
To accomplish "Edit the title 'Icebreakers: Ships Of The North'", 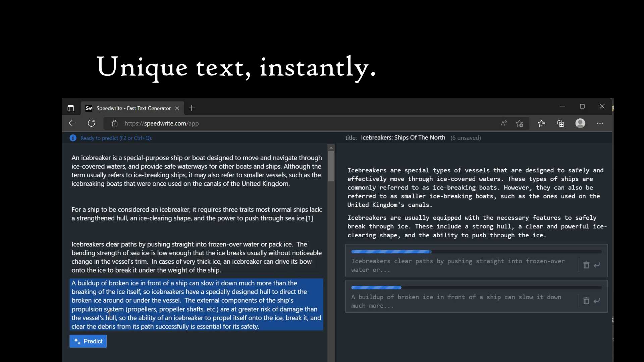I will (403, 138).
